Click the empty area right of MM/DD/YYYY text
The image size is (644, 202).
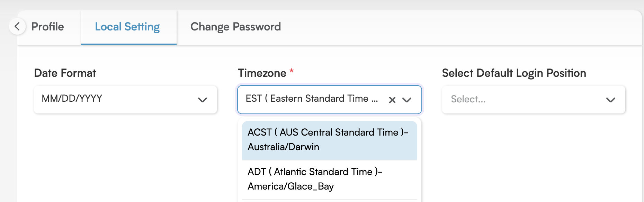tap(149, 100)
